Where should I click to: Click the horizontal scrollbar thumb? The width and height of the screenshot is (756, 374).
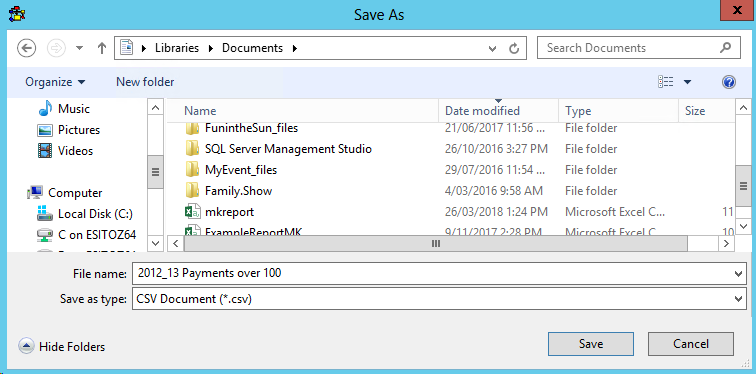436,243
